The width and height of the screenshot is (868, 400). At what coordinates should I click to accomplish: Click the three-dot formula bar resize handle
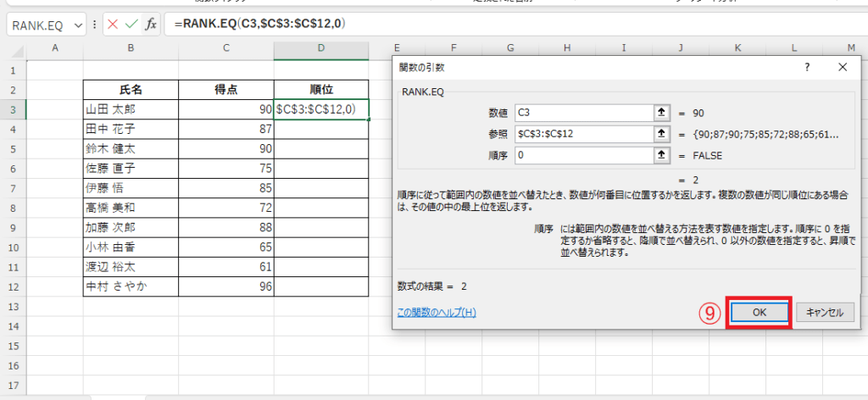pos(95,25)
